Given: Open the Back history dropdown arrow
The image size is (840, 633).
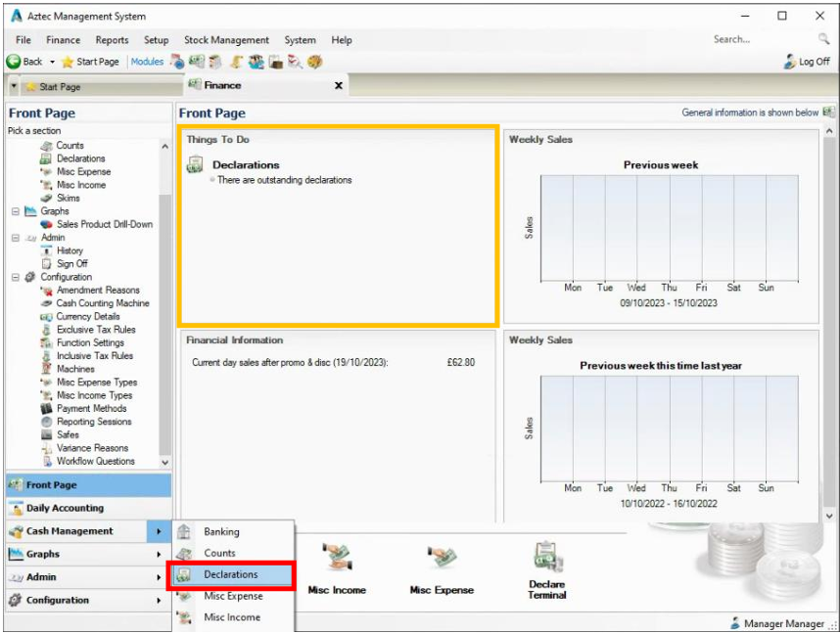Looking at the screenshot, I should tap(52, 62).
